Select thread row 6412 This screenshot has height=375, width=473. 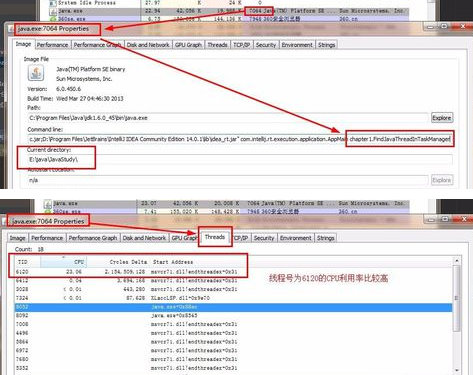click(233, 281)
